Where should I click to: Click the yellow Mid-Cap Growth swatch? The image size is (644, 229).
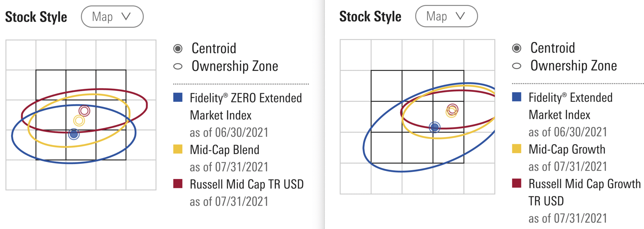pos(517,149)
